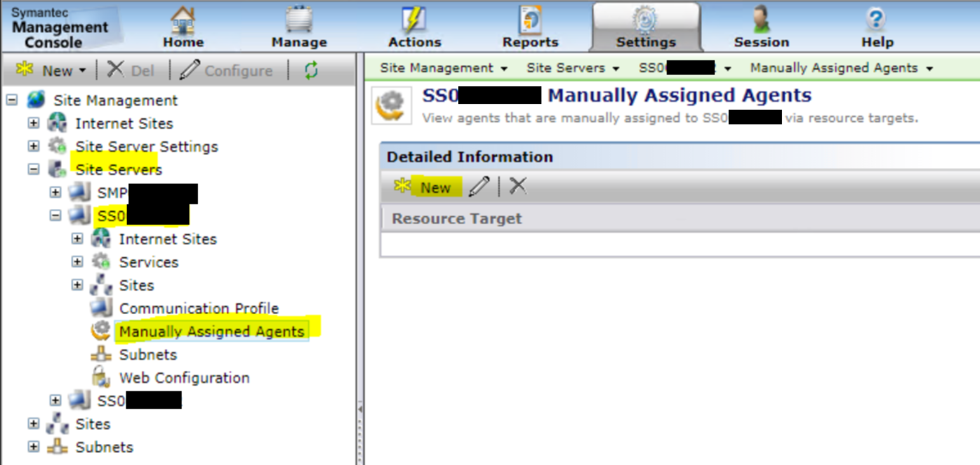Image resolution: width=980 pixels, height=465 pixels.
Task: Select the Sites item directly under Site Management
Action: [x=93, y=424]
